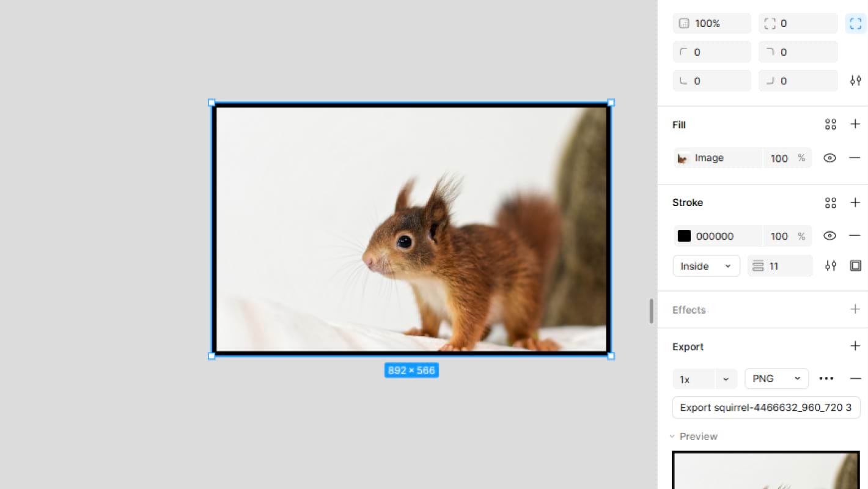Remove the Image fill with minus icon

(855, 158)
